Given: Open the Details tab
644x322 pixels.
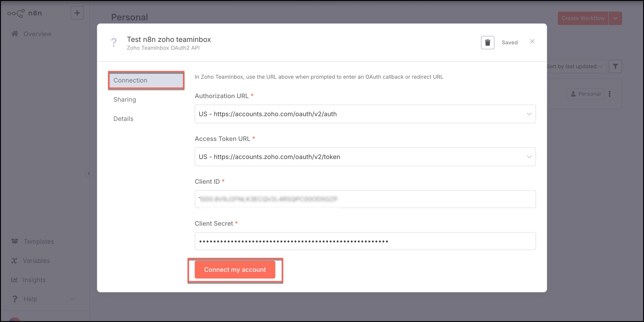Looking at the screenshot, I should (x=123, y=119).
